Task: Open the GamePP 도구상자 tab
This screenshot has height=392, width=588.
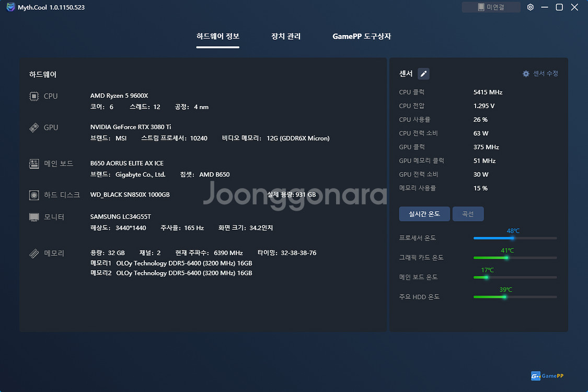Action: click(362, 37)
